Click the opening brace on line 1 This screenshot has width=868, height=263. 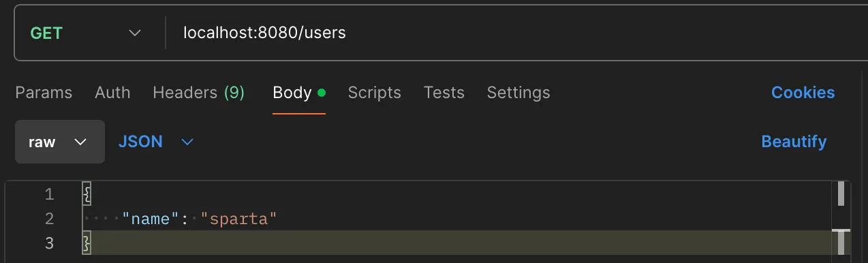click(86, 195)
